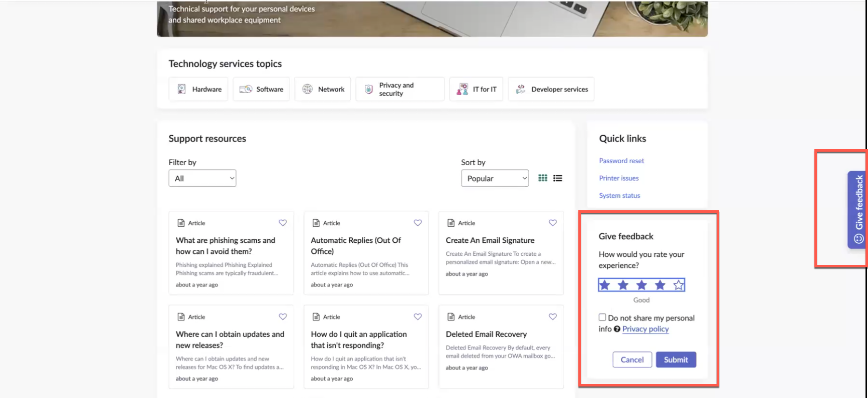Click the IT for IT people icon

pyautogui.click(x=462, y=89)
